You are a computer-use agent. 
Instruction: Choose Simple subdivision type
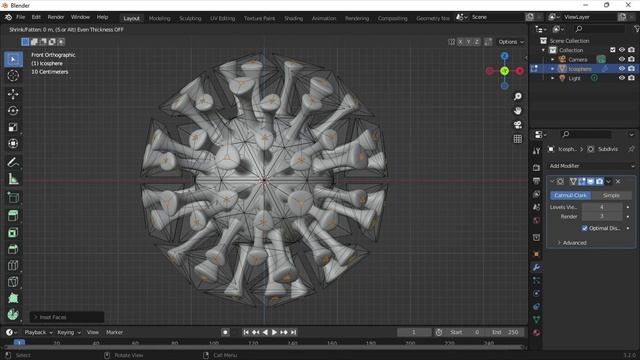coord(611,196)
